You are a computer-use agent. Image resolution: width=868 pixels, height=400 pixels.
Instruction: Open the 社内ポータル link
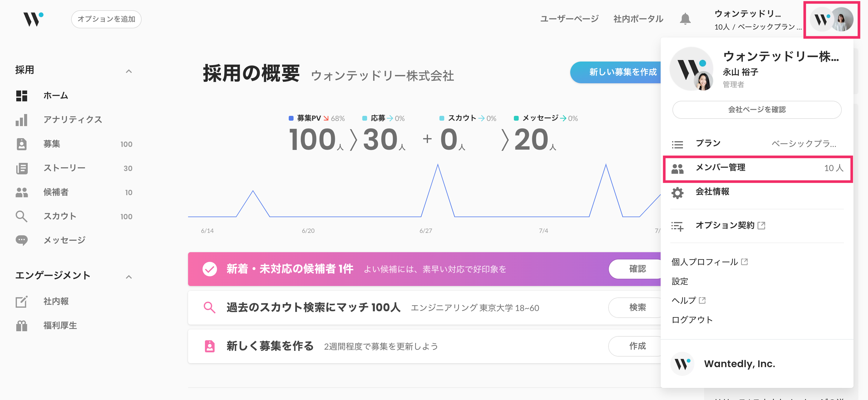tap(638, 19)
